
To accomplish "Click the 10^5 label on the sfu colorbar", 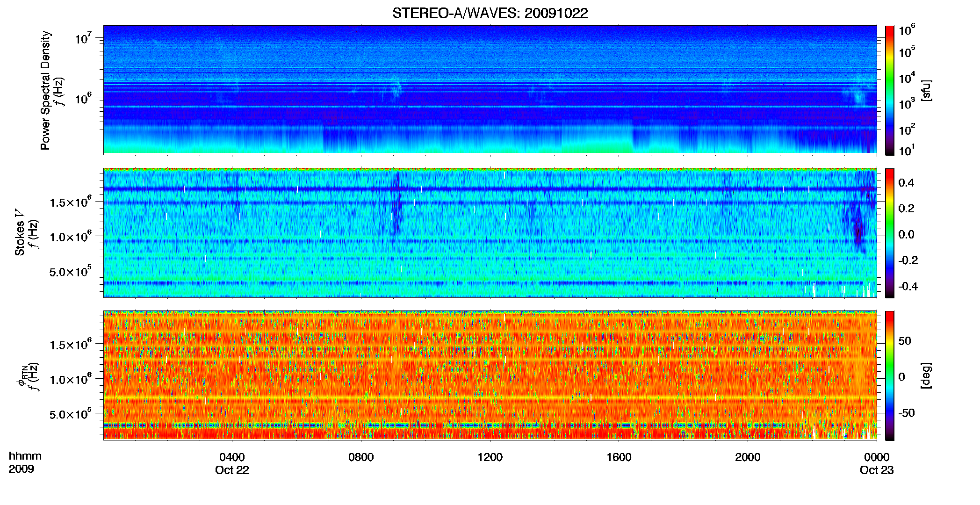I will coord(907,51).
